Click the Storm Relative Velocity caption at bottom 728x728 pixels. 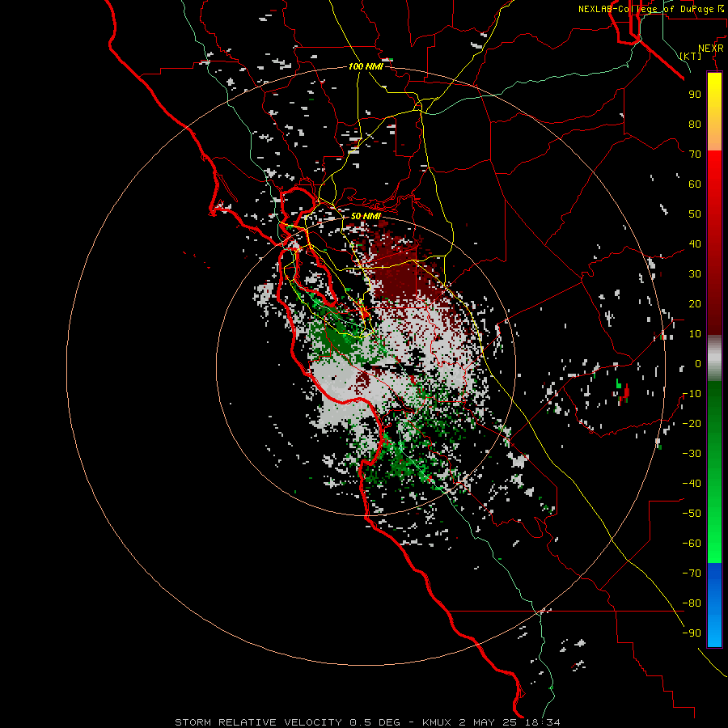click(x=367, y=722)
